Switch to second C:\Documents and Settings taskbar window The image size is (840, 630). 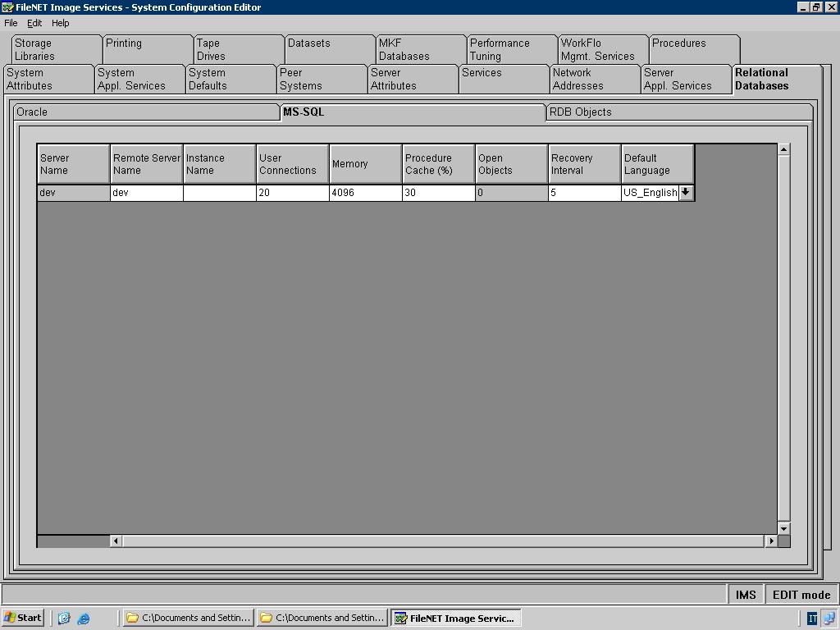pyautogui.click(x=322, y=618)
